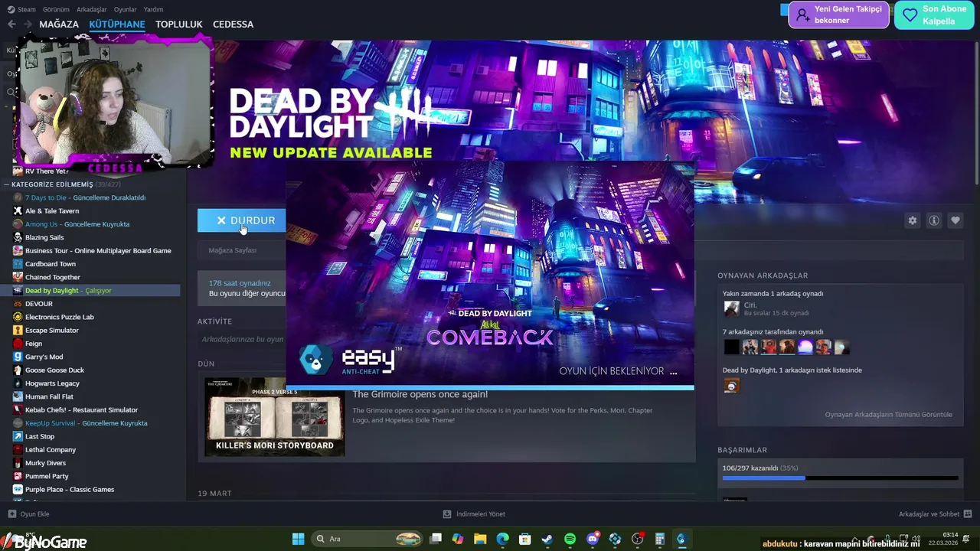Click the Windows taskbar search field
Screen dimensions: 980x551
(367, 539)
